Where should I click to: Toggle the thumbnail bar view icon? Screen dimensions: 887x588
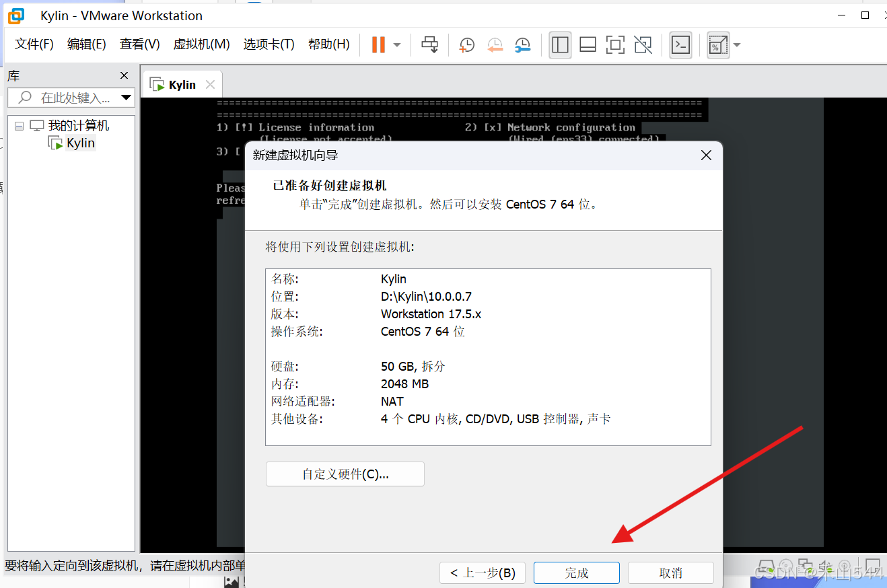point(588,45)
